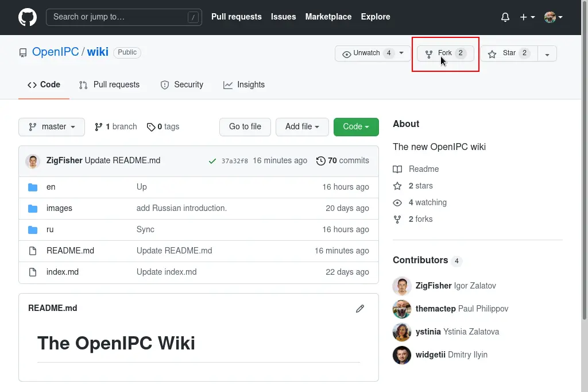This screenshot has height=392, width=588.
Task: Open the pencil icon to edit README.md
Action: click(x=360, y=309)
